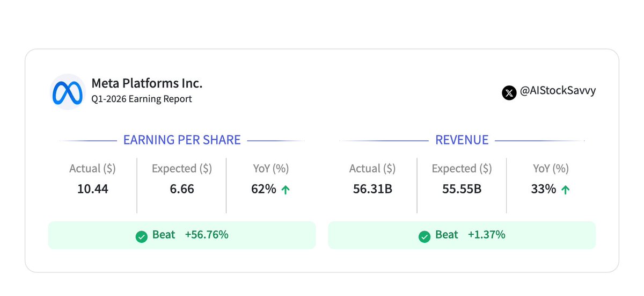Click the checkmark icon next to Beat +56.76%

142,236
